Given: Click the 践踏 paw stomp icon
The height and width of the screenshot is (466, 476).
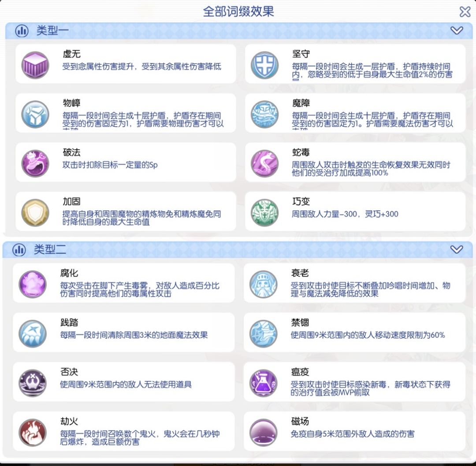Looking at the screenshot, I should pyautogui.click(x=33, y=333).
